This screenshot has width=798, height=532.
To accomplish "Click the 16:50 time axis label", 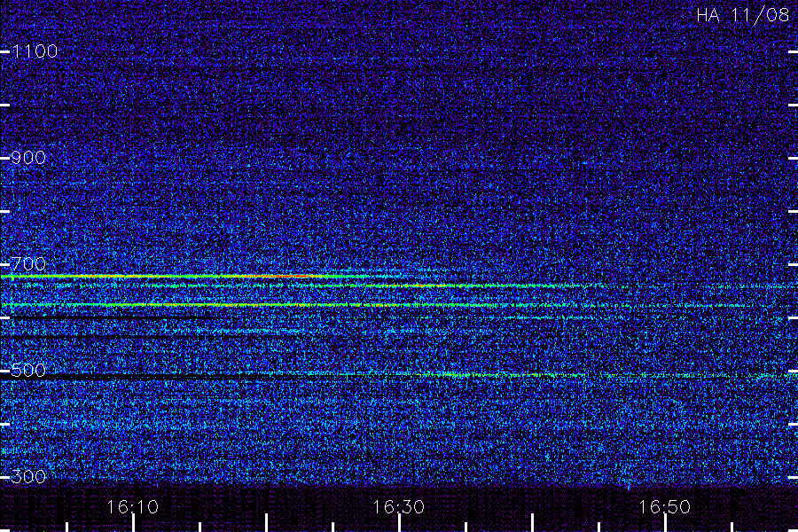I will pyautogui.click(x=665, y=507).
